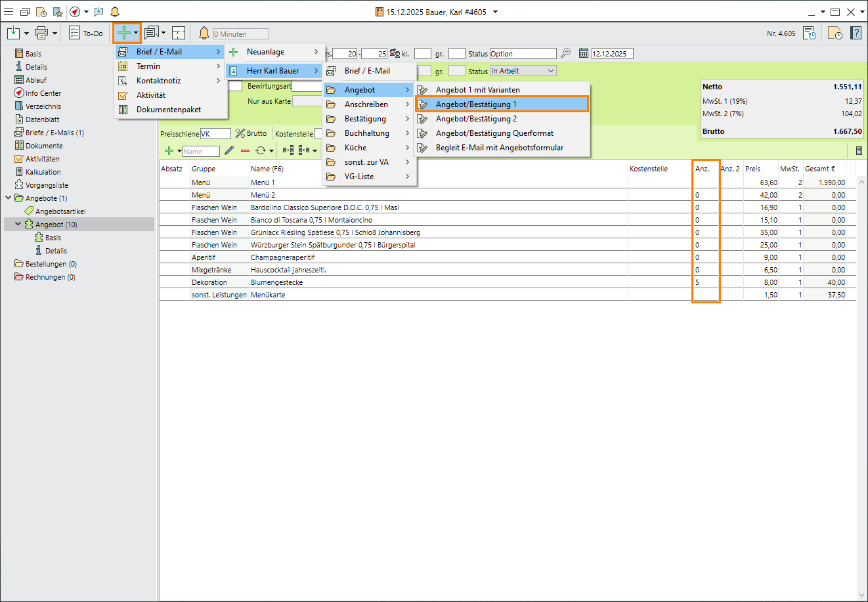The image size is (868, 602).
Task: Open the To-Do checklist
Action: pos(86,33)
